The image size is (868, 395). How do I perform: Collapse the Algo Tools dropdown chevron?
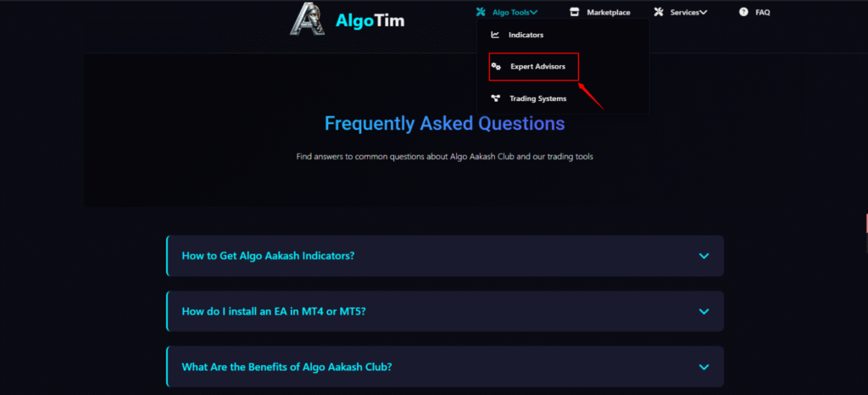[534, 12]
